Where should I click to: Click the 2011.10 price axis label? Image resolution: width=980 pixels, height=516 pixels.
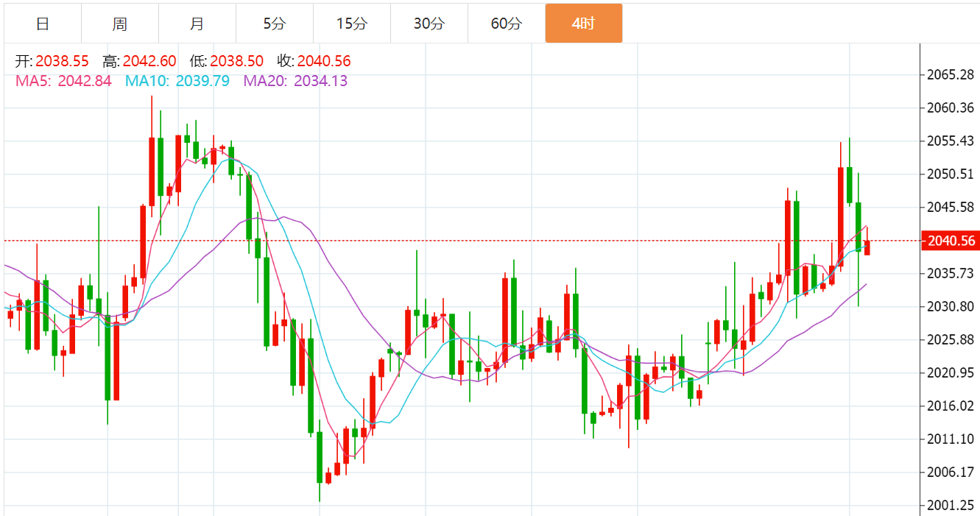click(951, 439)
